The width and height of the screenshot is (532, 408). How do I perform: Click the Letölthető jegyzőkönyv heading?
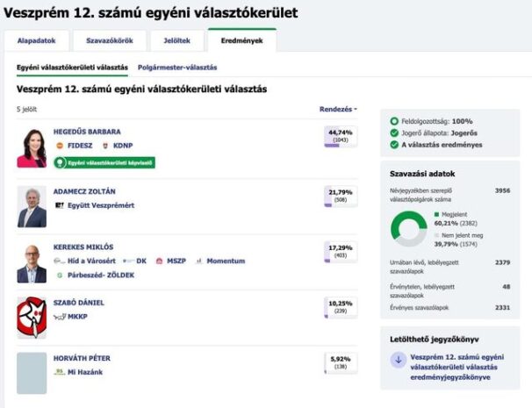(x=435, y=340)
